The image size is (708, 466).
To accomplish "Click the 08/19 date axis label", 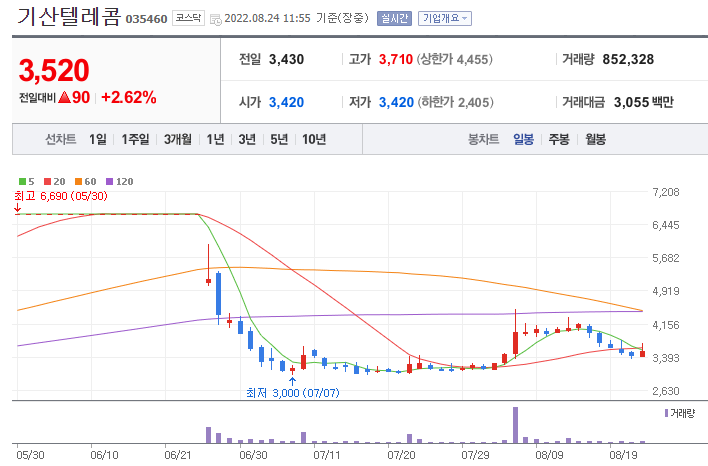I will (x=623, y=455).
